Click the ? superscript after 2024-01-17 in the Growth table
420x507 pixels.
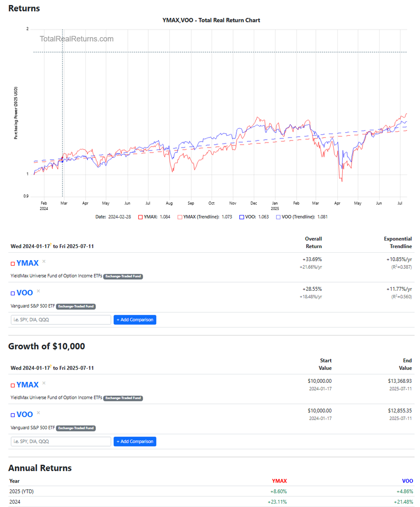pos(51,366)
